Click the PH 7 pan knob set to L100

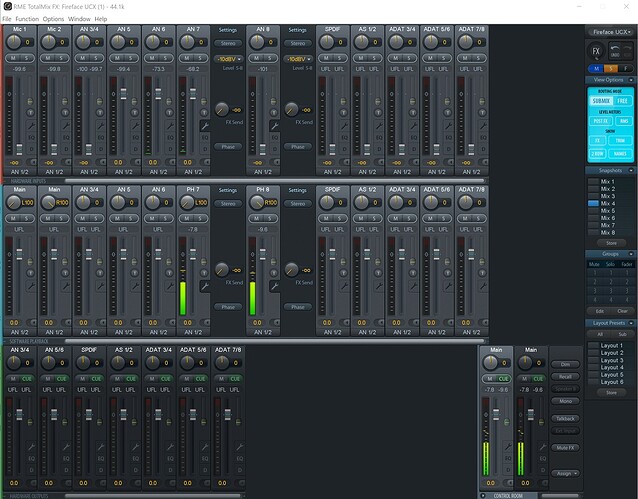[x=187, y=202]
